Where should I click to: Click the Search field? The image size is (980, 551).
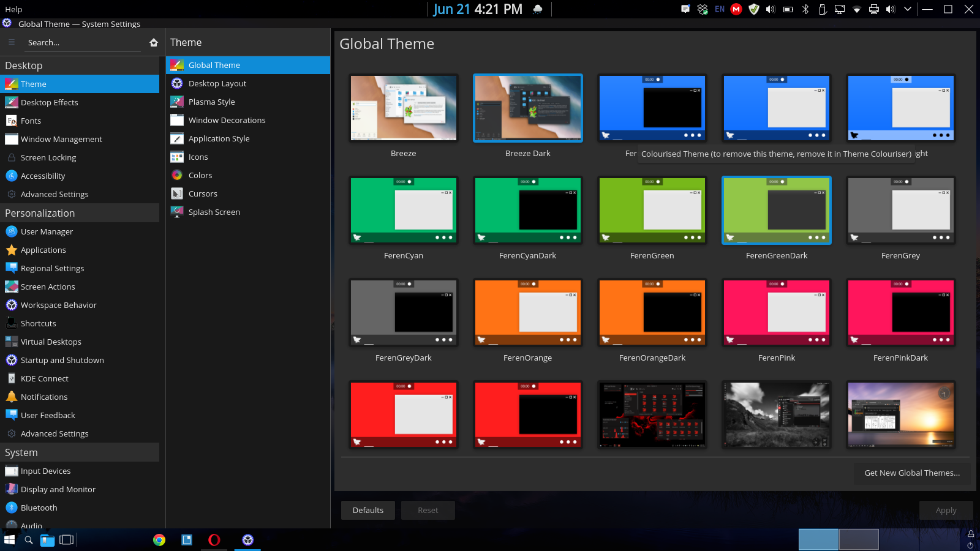(83, 42)
